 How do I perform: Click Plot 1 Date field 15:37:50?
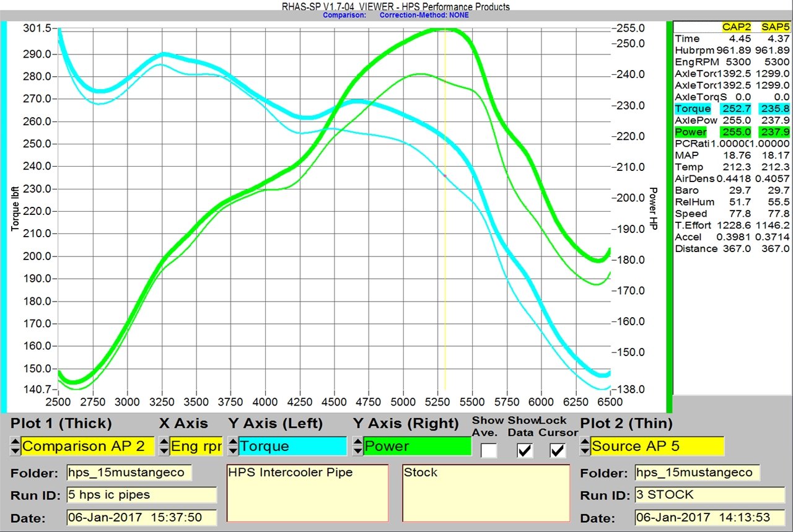coord(141,517)
